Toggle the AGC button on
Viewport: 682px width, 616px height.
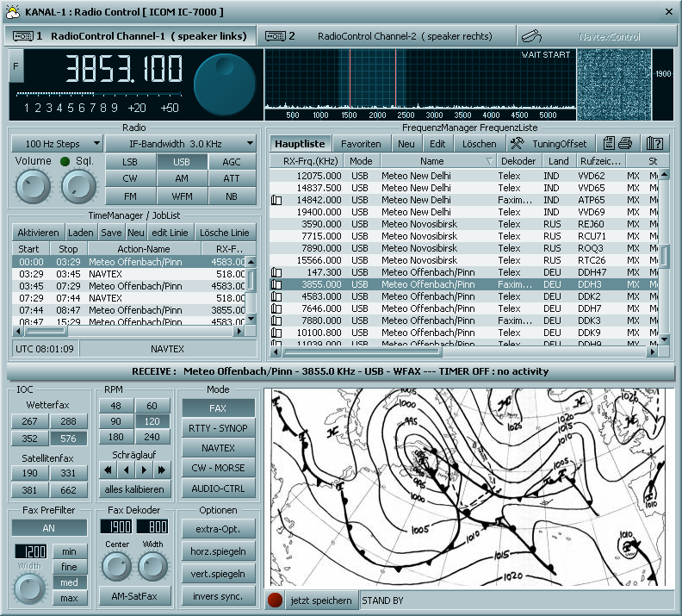[232, 162]
